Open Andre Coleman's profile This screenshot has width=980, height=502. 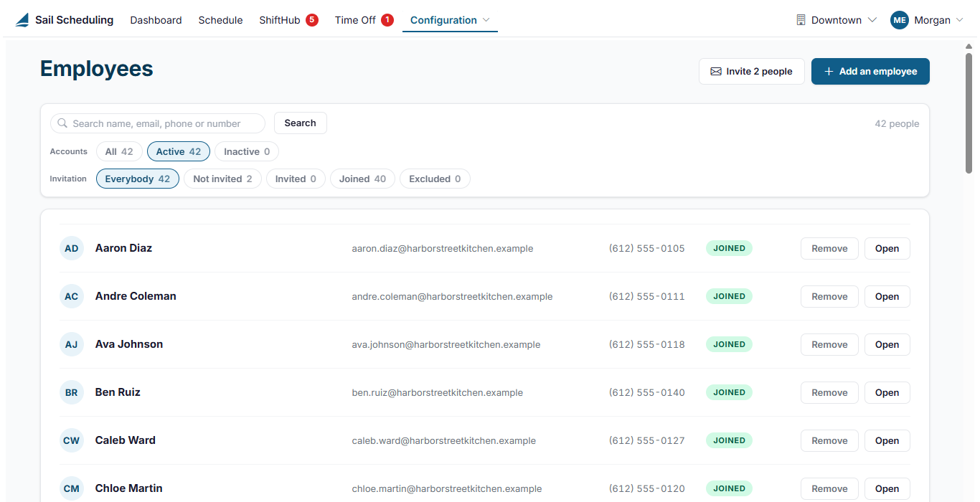coord(887,297)
